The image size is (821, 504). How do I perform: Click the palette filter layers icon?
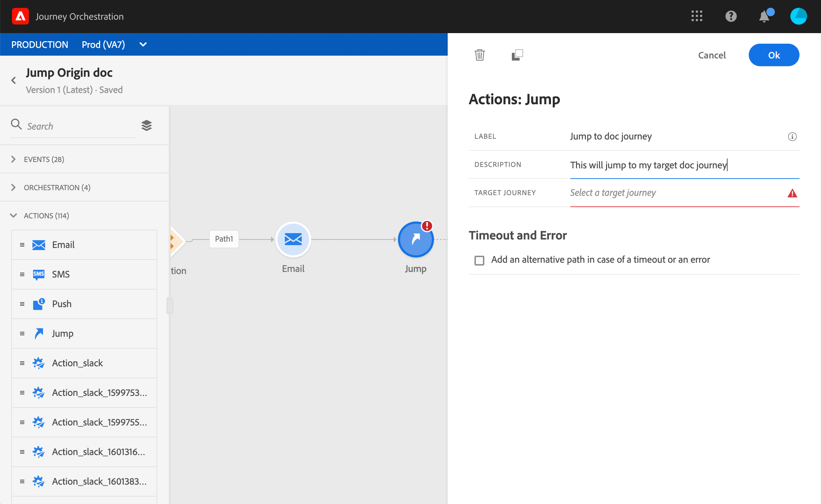[x=147, y=125]
